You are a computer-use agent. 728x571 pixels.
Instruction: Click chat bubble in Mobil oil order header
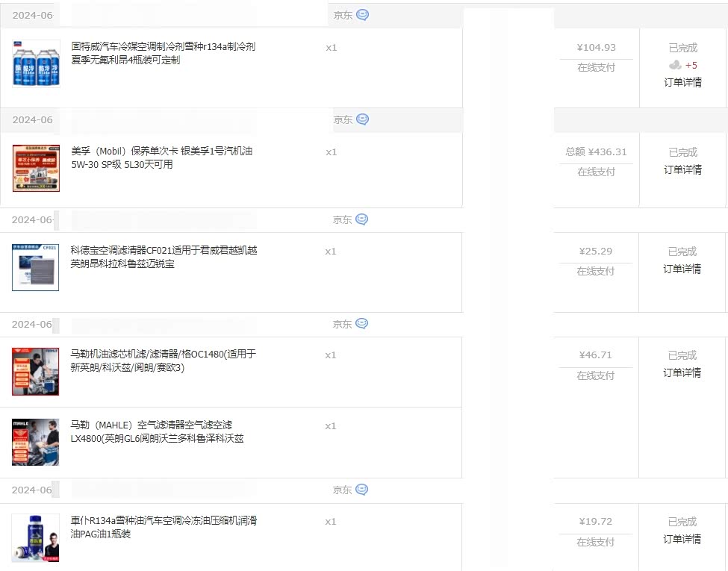tap(362, 119)
